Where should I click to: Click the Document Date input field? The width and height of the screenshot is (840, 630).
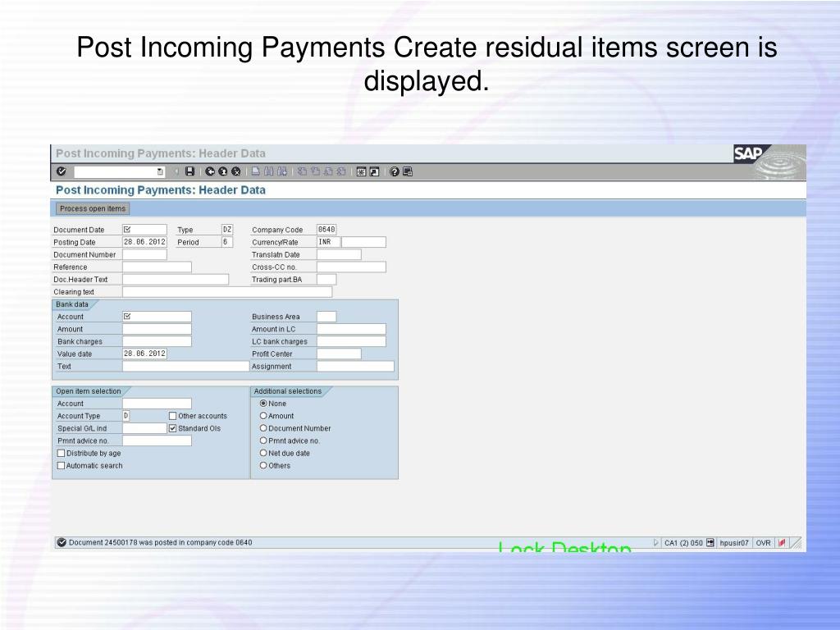pos(144,230)
